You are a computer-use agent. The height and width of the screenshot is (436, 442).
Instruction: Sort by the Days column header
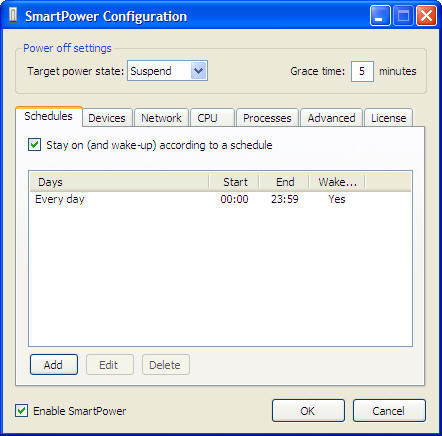(x=119, y=182)
